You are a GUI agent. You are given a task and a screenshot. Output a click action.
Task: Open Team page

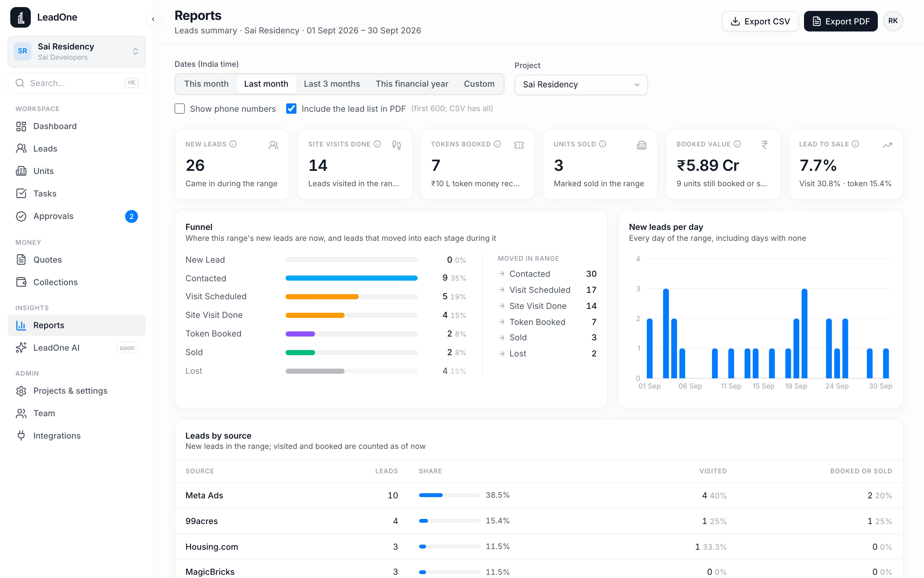click(76, 414)
